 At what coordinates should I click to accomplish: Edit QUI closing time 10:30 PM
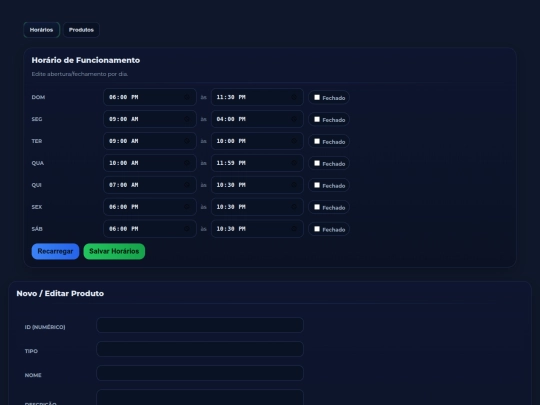coord(257,185)
